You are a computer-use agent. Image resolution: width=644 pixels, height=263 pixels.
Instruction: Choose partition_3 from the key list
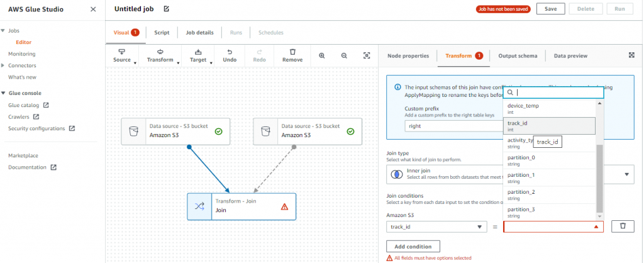(x=550, y=211)
